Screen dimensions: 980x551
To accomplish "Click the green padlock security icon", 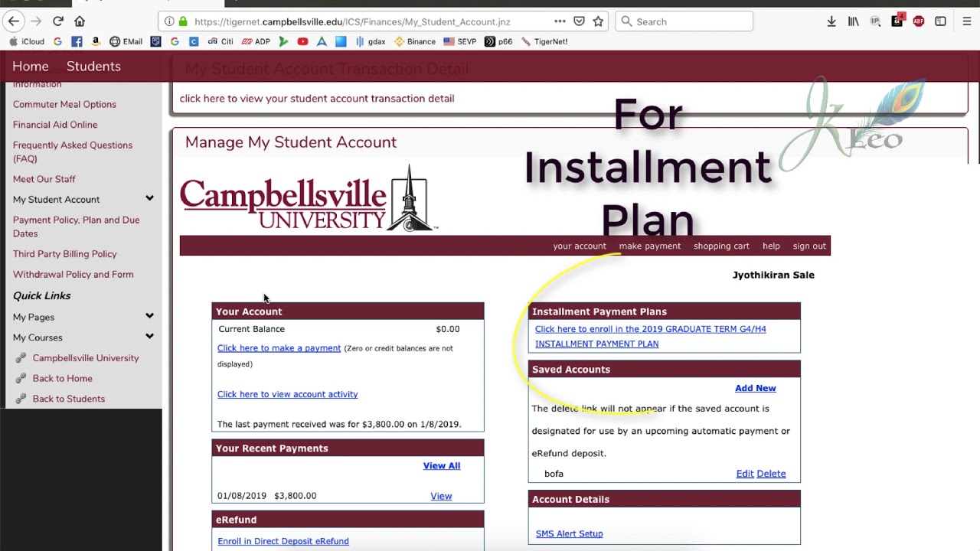I will (x=182, y=21).
